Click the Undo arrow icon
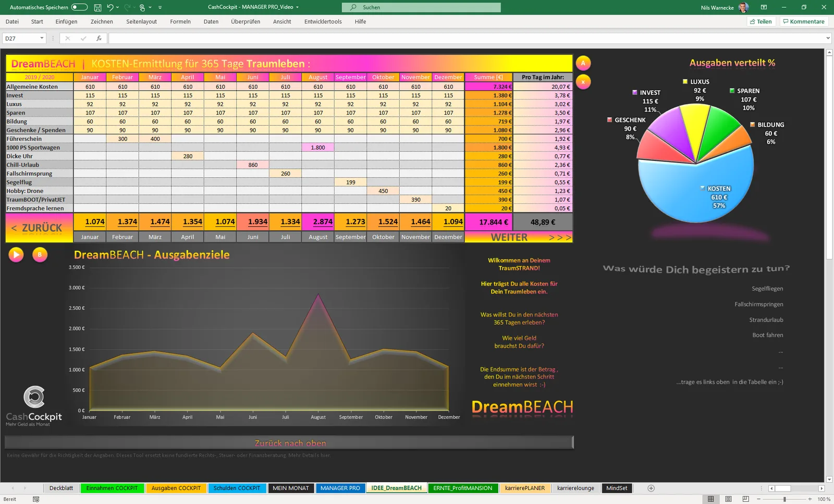 click(x=110, y=7)
